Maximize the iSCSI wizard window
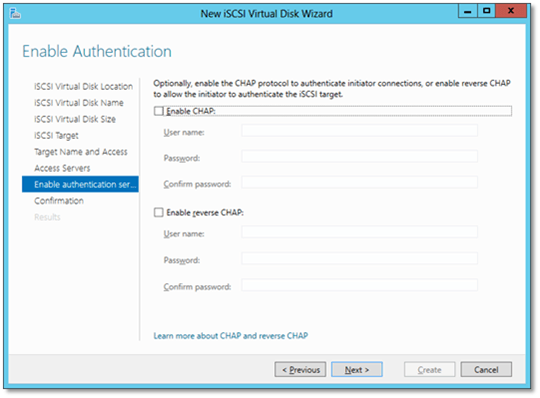The height and width of the screenshot is (398, 540). point(486,11)
